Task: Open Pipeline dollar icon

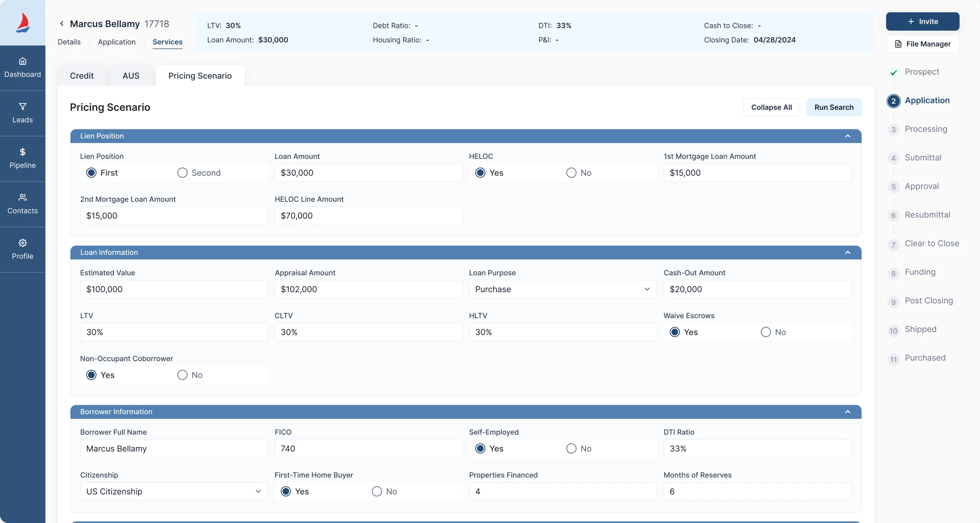Action: click(22, 152)
